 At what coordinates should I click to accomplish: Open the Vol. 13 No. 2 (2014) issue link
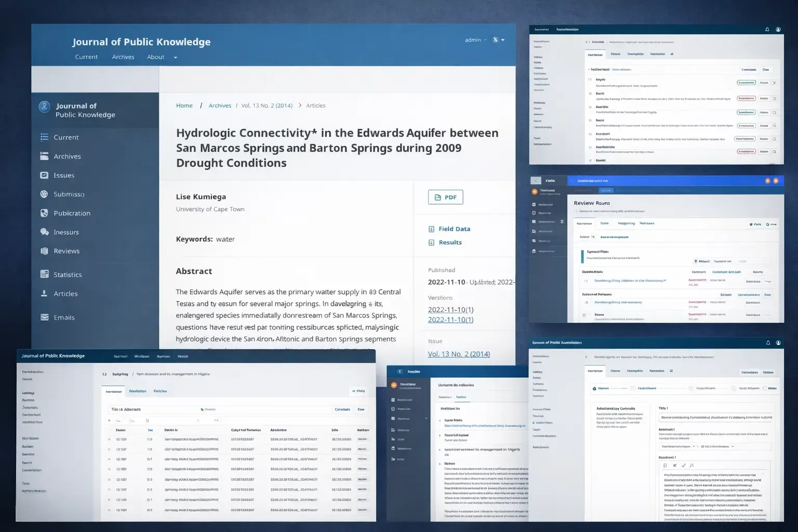[x=459, y=354]
